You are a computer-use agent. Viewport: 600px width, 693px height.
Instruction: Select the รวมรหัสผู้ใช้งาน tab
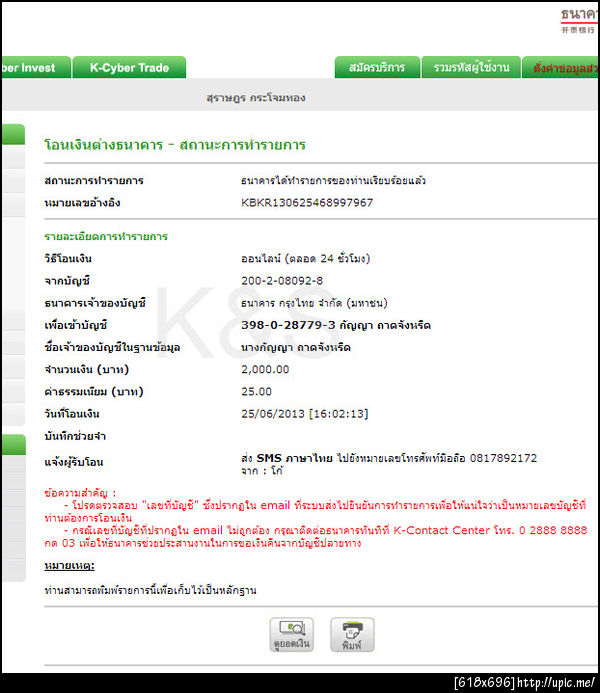click(471, 67)
